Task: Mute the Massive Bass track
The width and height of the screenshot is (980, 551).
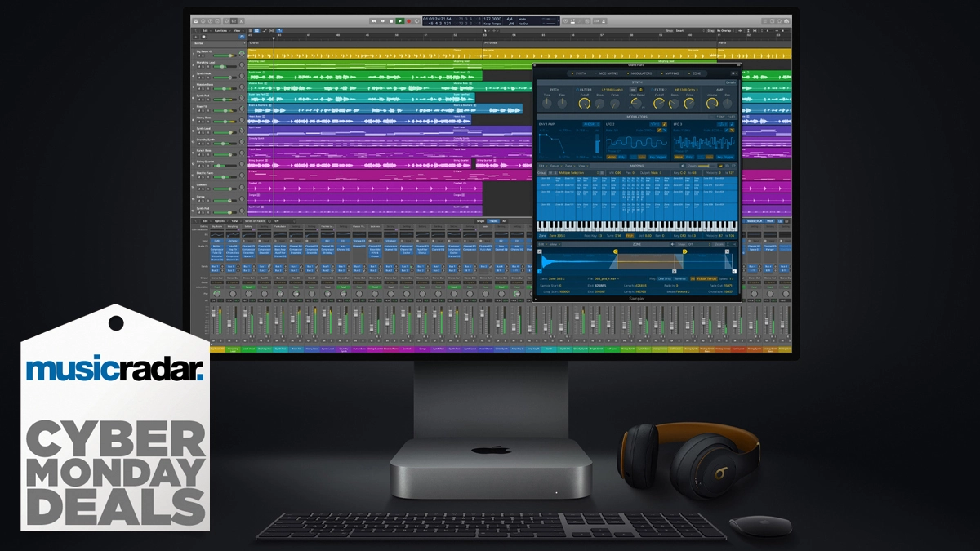Action: (x=198, y=89)
